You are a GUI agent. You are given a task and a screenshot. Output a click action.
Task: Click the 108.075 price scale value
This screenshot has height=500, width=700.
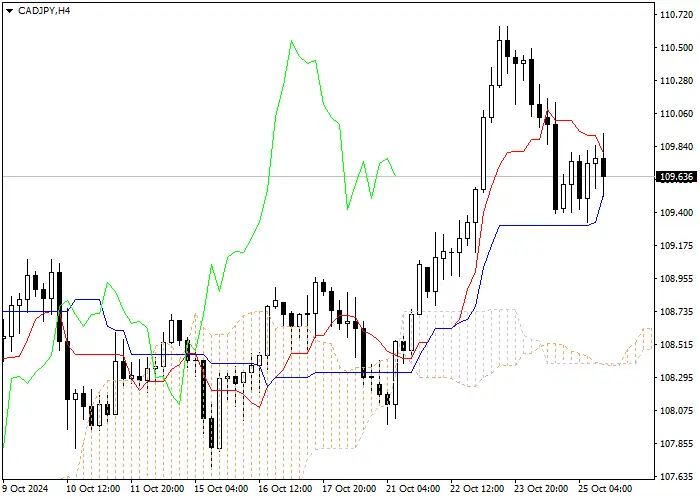click(x=676, y=411)
